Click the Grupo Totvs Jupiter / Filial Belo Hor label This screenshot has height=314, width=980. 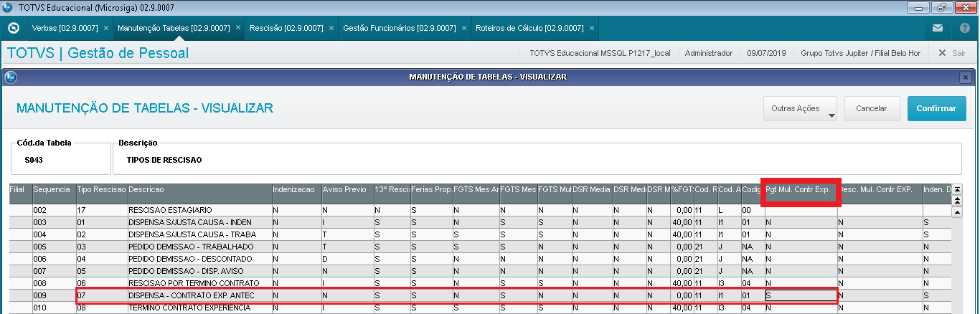[860, 53]
